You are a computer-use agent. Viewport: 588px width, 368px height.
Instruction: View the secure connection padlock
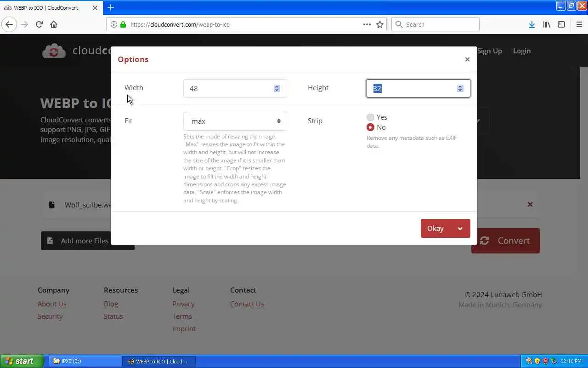click(x=123, y=24)
